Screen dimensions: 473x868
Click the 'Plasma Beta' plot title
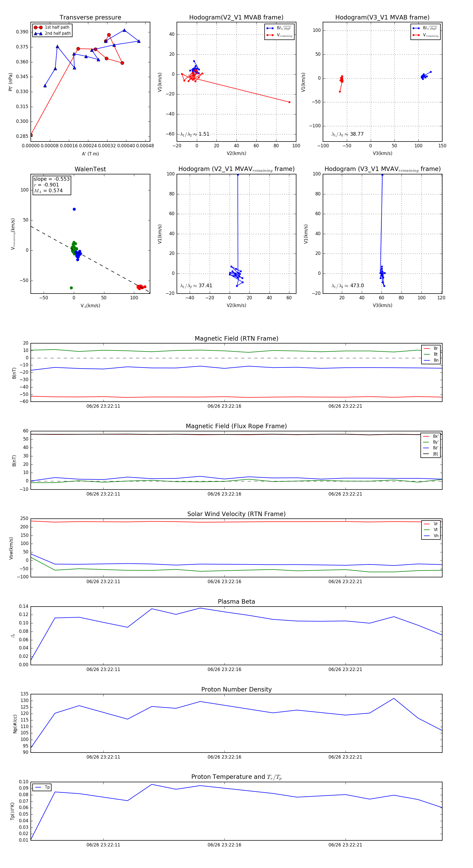coord(236,602)
